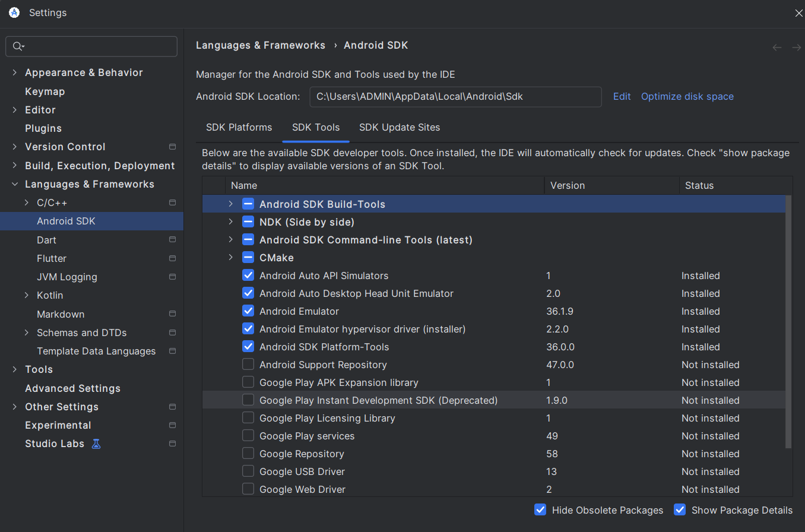The image size is (805, 532).
Task: Click project-level icon beside Flutter
Action: click(172, 258)
